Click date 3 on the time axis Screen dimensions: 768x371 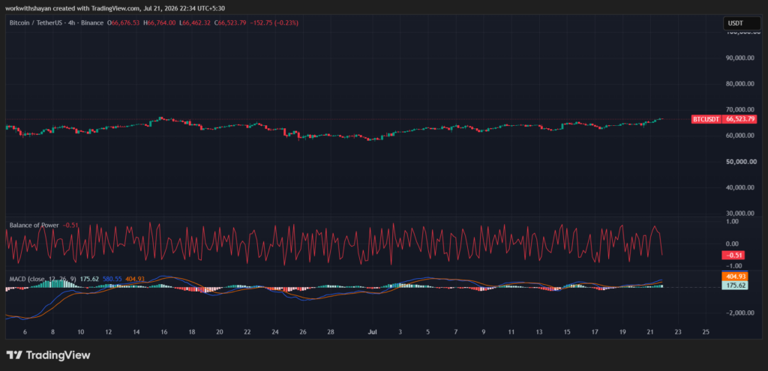(x=400, y=332)
